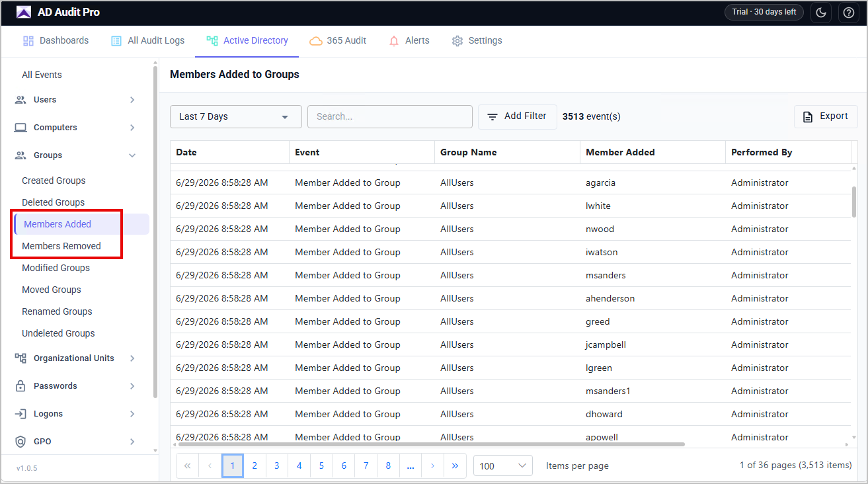Open Undeleted Groups report

click(x=58, y=333)
